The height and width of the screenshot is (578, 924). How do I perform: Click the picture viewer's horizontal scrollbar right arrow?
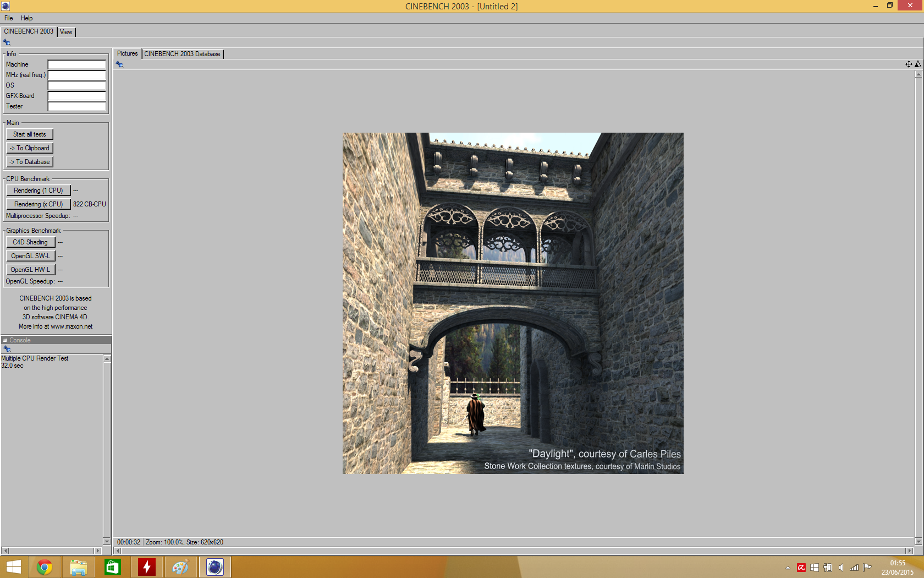[x=909, y=550]
